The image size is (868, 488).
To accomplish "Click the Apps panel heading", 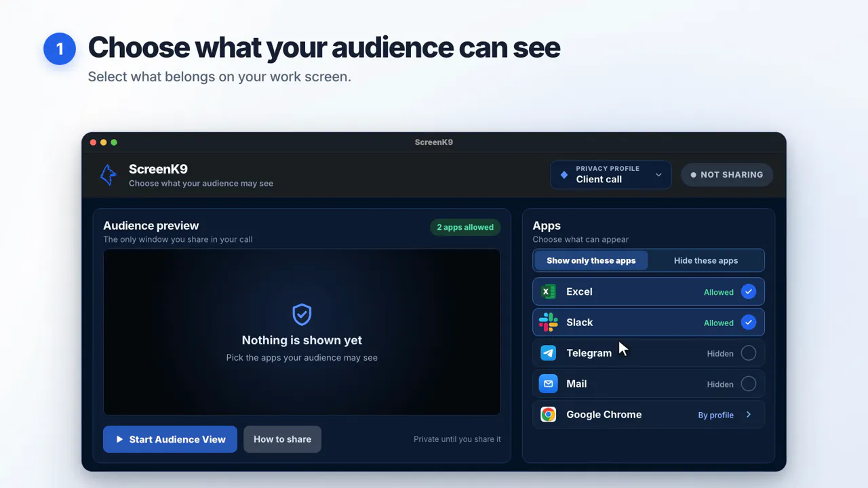I will click(547, 226).
